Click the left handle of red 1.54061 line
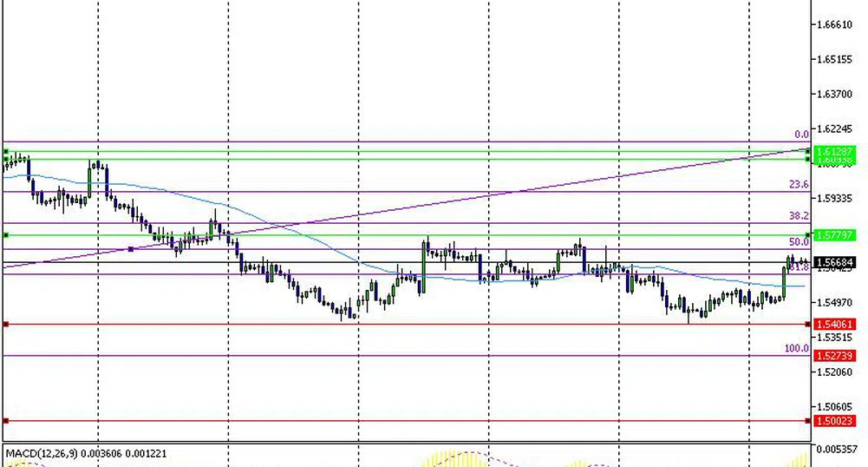 click(6, 325)
